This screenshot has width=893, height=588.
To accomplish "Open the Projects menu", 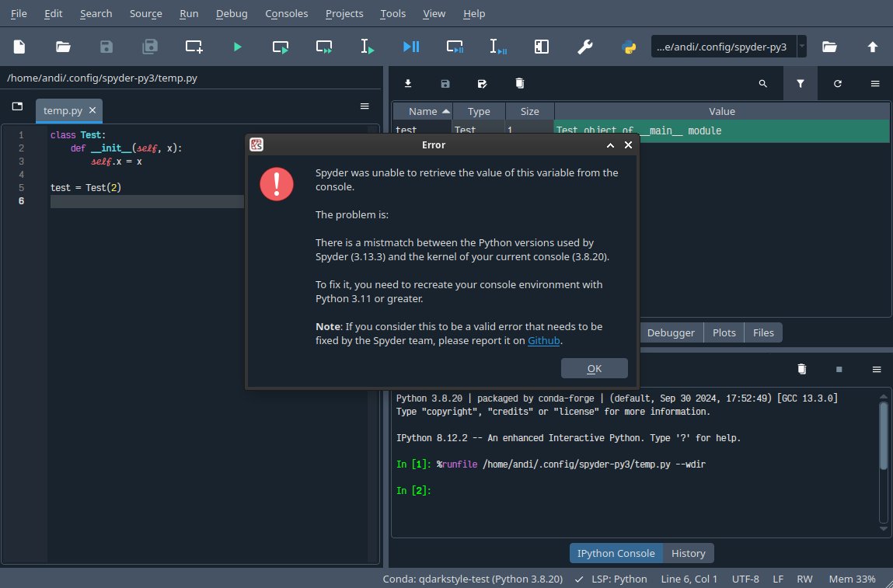I will tap(344, 14).
